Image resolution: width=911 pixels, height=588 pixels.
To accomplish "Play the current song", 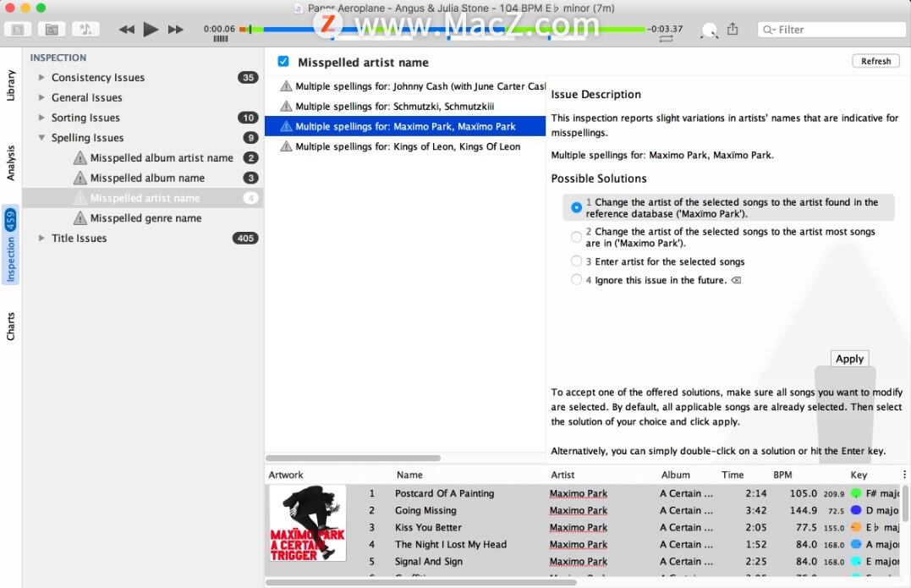I will coord(151,29).
